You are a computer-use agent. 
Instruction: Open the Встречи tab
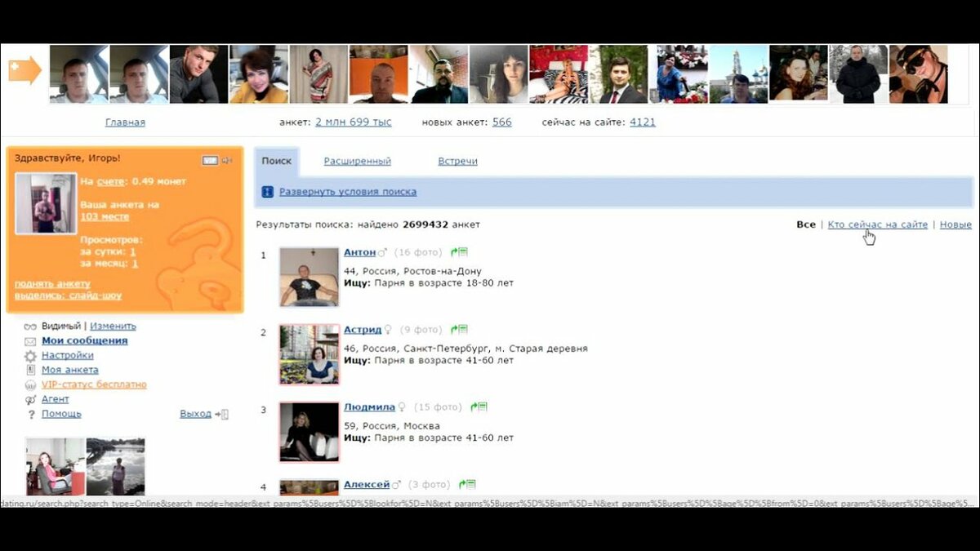(457, 161)
